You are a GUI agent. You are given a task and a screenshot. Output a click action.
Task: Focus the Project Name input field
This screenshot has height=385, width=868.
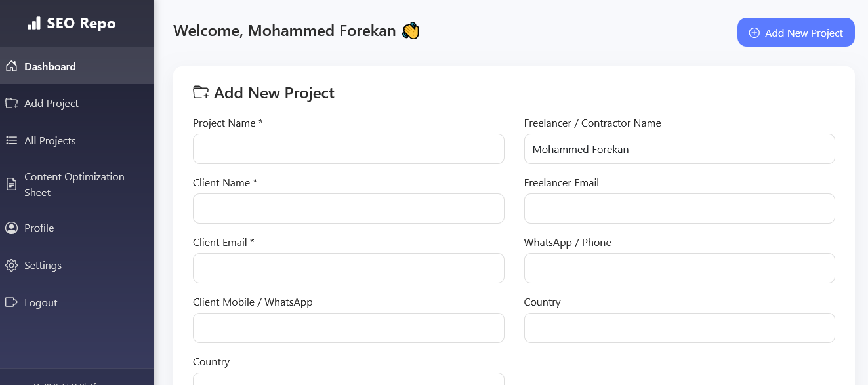coord(348,149)
